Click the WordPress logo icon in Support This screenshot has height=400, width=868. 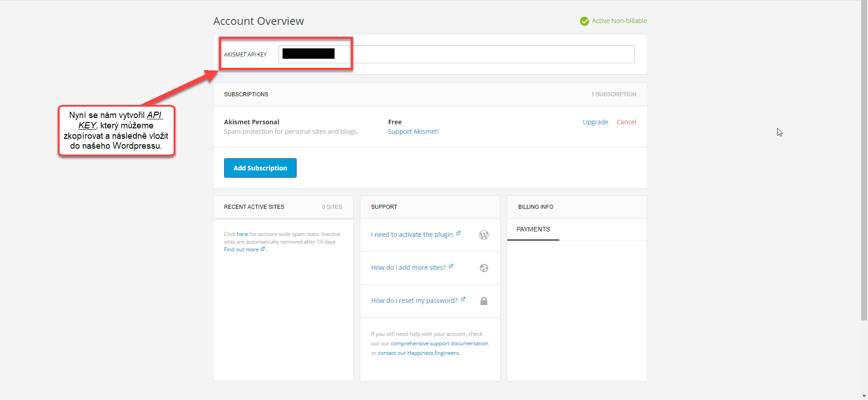(484, 235)
